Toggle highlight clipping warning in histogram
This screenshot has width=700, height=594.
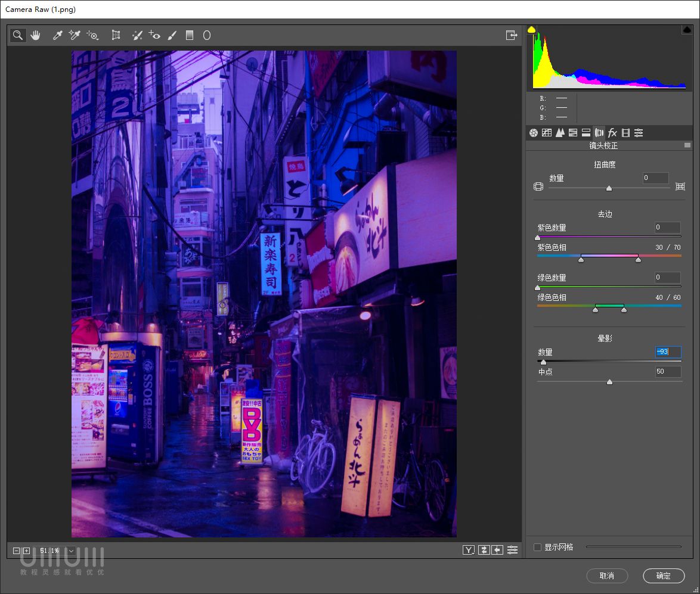coord(687,30)
